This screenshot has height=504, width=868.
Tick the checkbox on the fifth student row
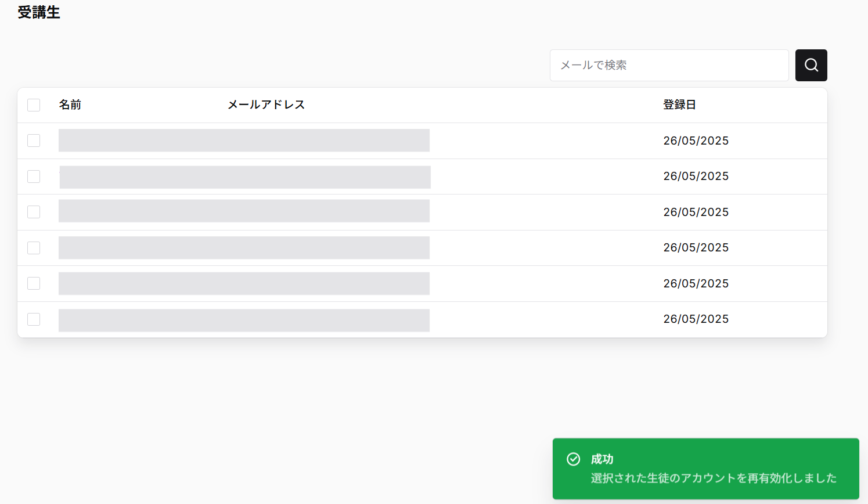(x=34, y=283)
